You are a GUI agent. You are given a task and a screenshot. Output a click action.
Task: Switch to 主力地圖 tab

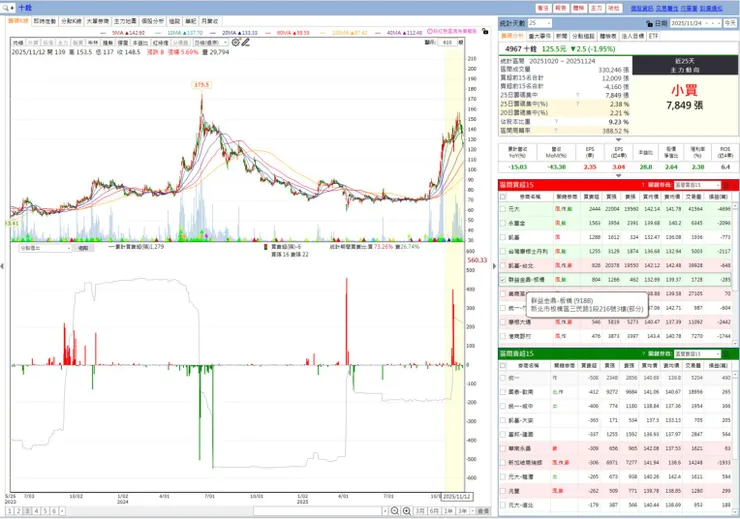[125, 21]
